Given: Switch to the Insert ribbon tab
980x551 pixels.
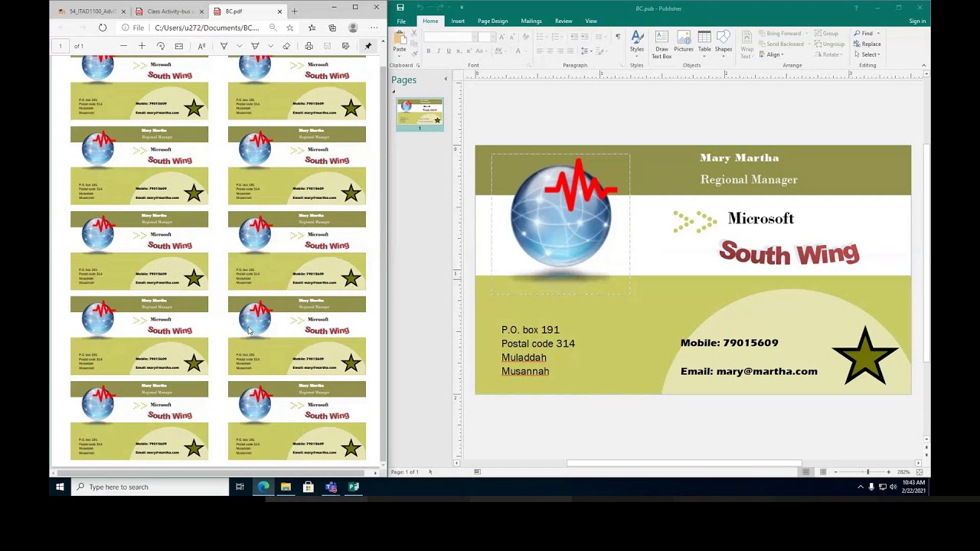Looking at the screenshot, I should tap(458, 21).
